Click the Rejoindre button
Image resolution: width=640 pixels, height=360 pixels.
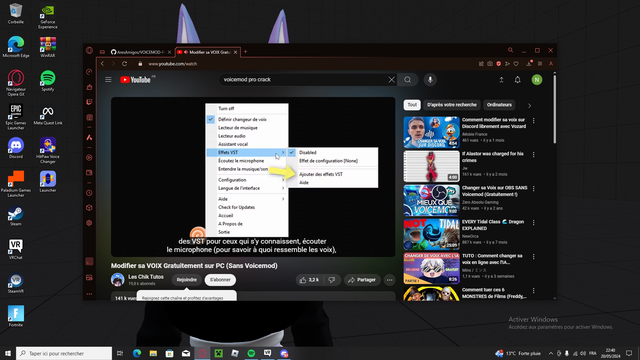pyautogui.click(x=187, y=280)
